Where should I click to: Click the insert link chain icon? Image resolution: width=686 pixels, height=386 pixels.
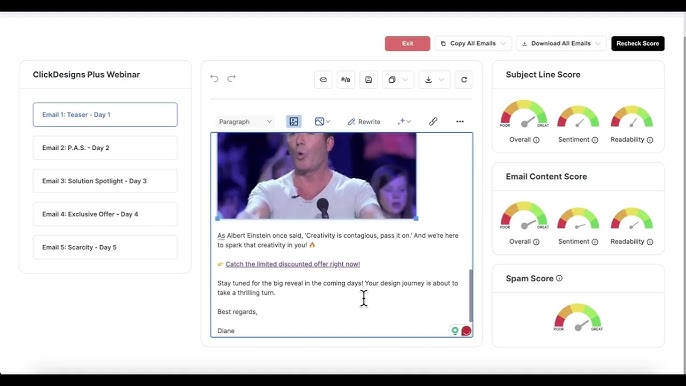pyautogui.click(x=433, y=122)
